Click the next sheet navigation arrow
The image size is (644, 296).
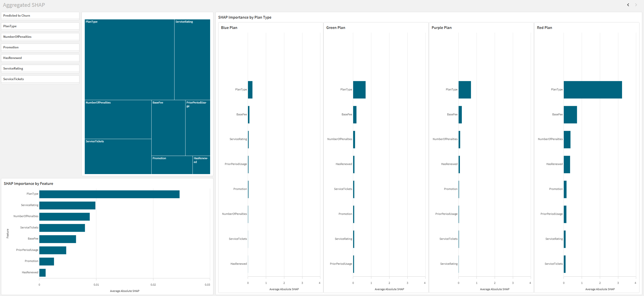pos(635,5)
